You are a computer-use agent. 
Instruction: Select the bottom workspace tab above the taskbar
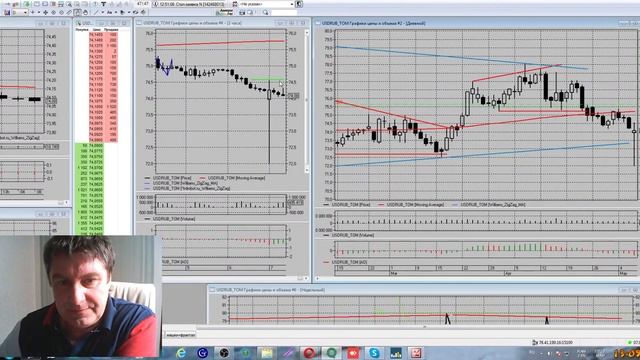click(180, 335)
